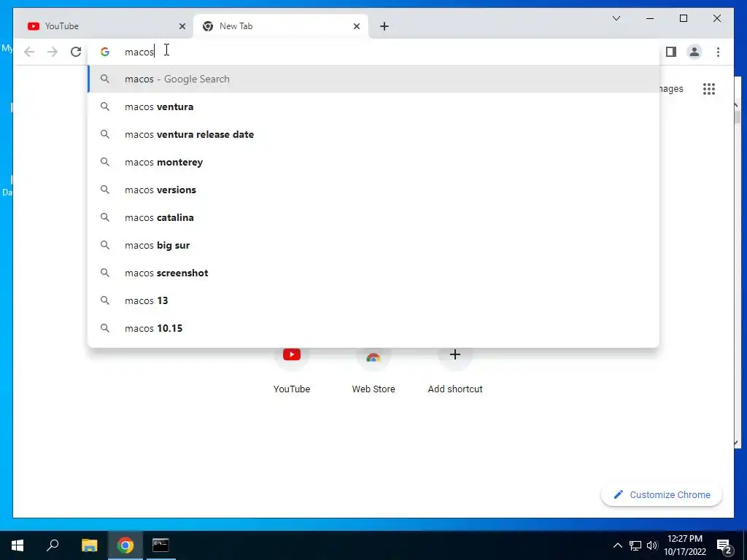Open the Images link on new tab page

click(x=671, y=89)
